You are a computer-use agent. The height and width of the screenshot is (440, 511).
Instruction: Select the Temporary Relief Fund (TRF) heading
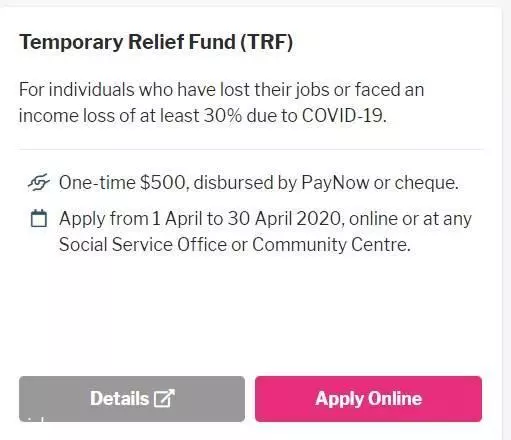156,42
